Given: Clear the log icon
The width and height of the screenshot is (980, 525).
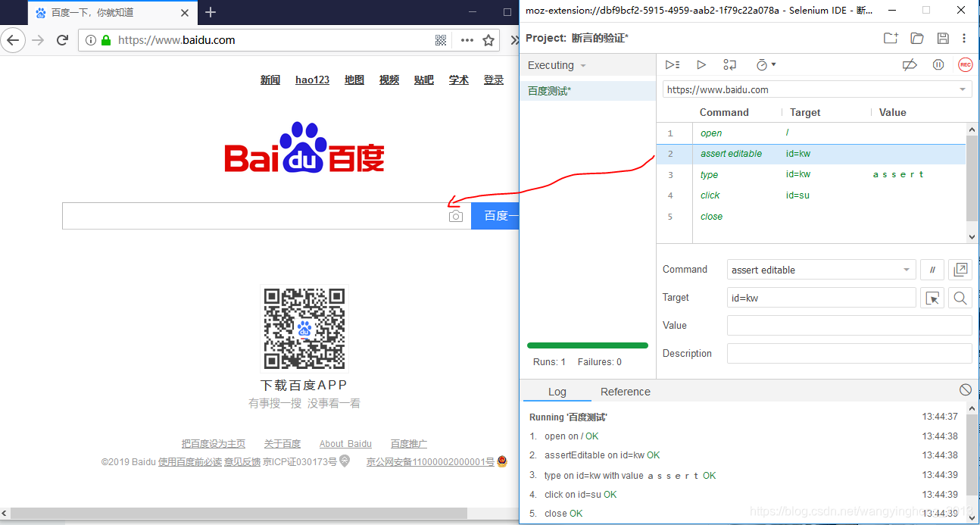Looking at the screenshot, I should [x=965, y=389].
